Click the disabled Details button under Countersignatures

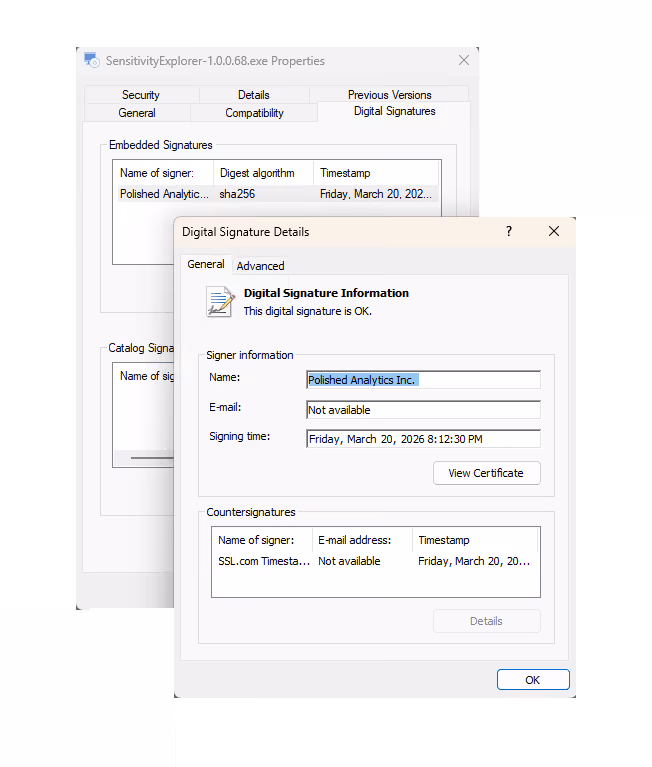coord(487,621)
